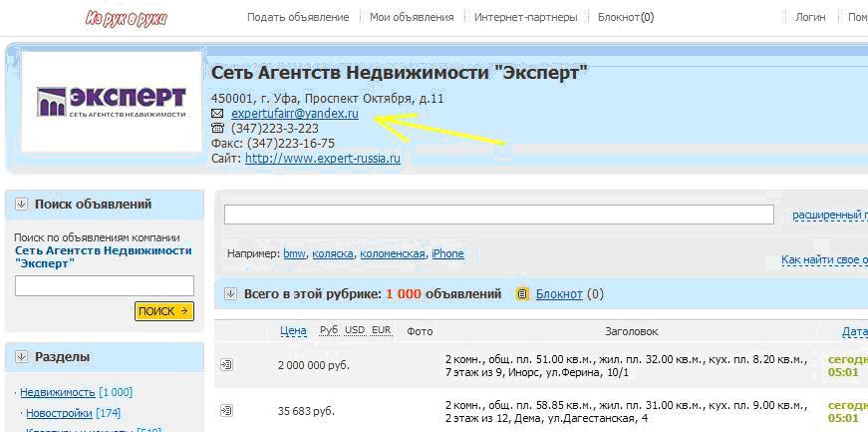This screenshot has width=868, height=432.
Task: Click the add-to-notepad icon for the 35 683 руб. listing
Action: (226, 410)
